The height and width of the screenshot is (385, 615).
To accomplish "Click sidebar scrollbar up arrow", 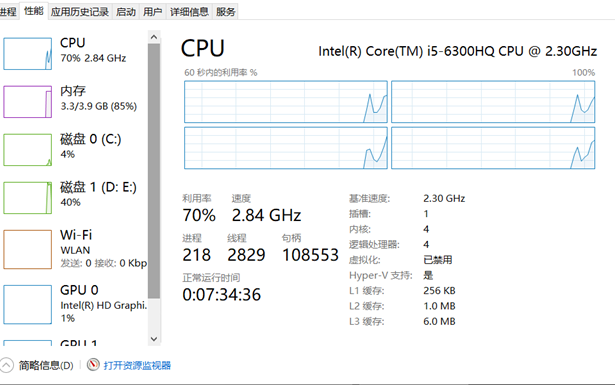I will 154,37.
